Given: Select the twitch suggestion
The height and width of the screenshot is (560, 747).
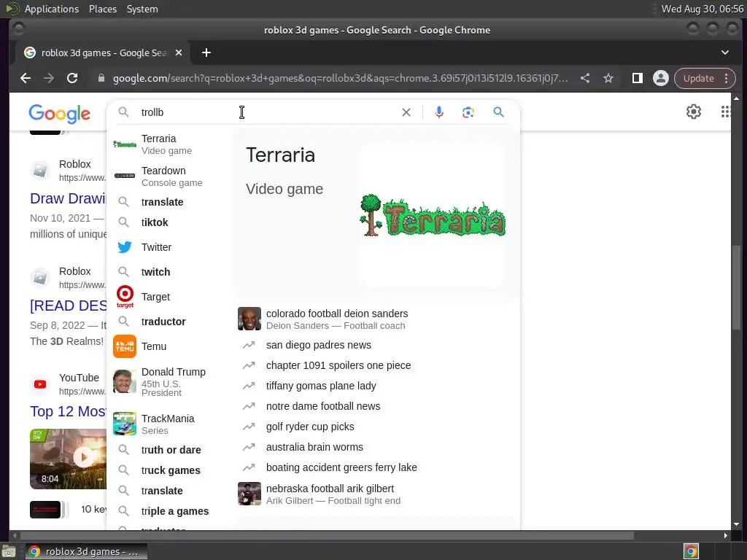Looking at the screenshot, I should click(171, 272).
